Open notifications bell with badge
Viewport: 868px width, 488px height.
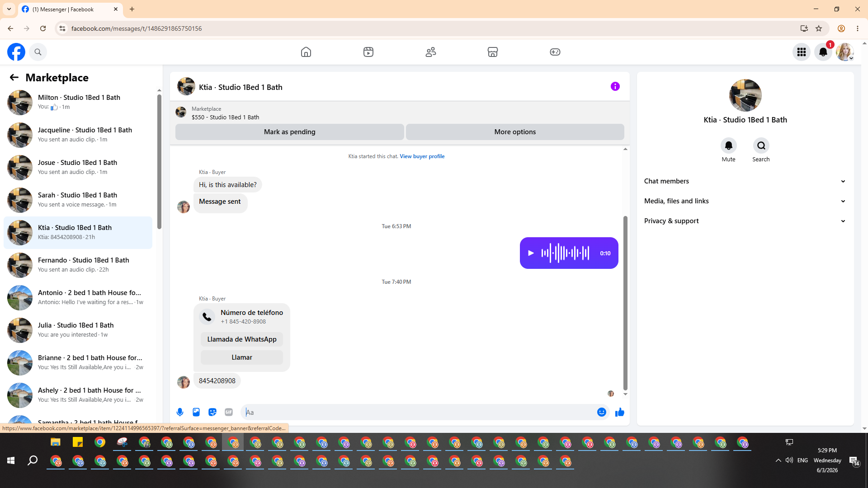(823, 52)
